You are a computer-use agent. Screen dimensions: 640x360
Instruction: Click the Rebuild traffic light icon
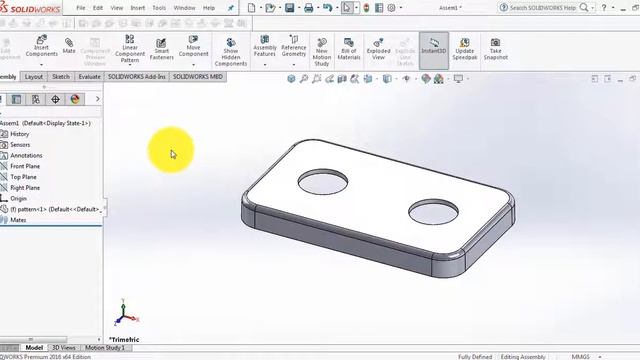point(366,8)
